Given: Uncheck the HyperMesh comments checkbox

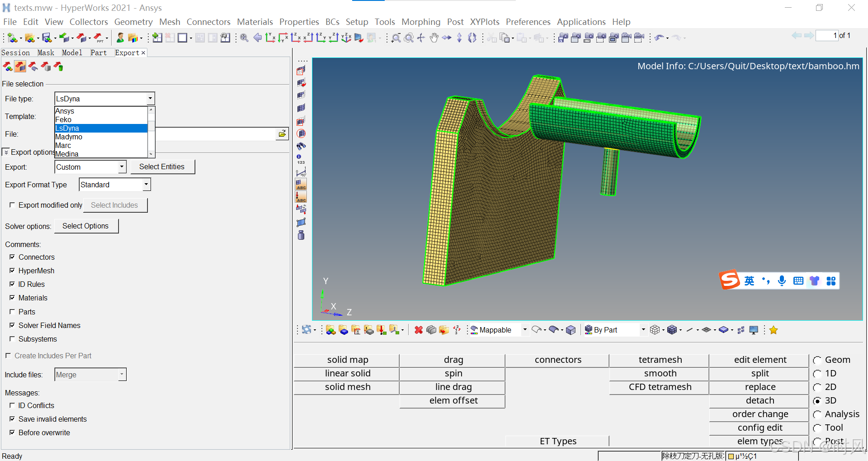Looking at the screenshot, I should click(12, 271).
